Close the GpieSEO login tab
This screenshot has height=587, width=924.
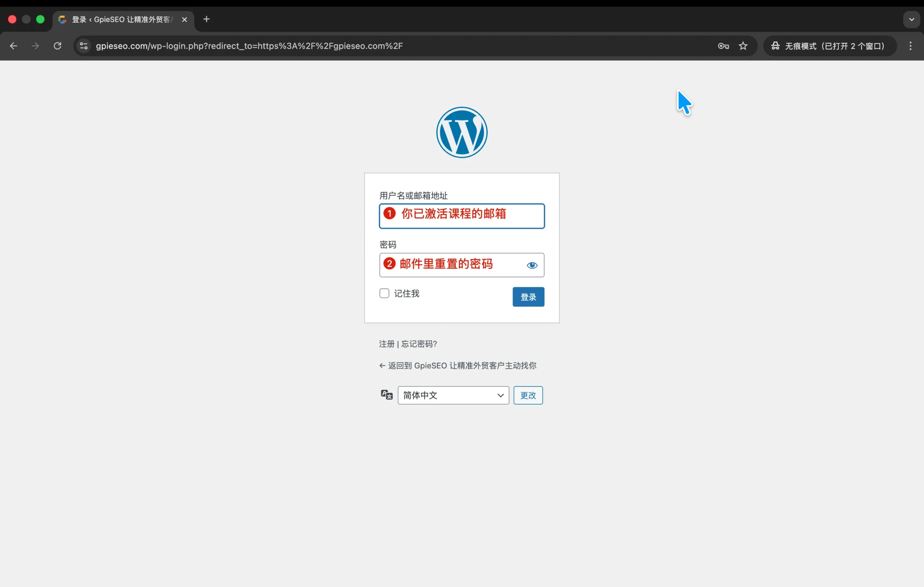[184, 19]
